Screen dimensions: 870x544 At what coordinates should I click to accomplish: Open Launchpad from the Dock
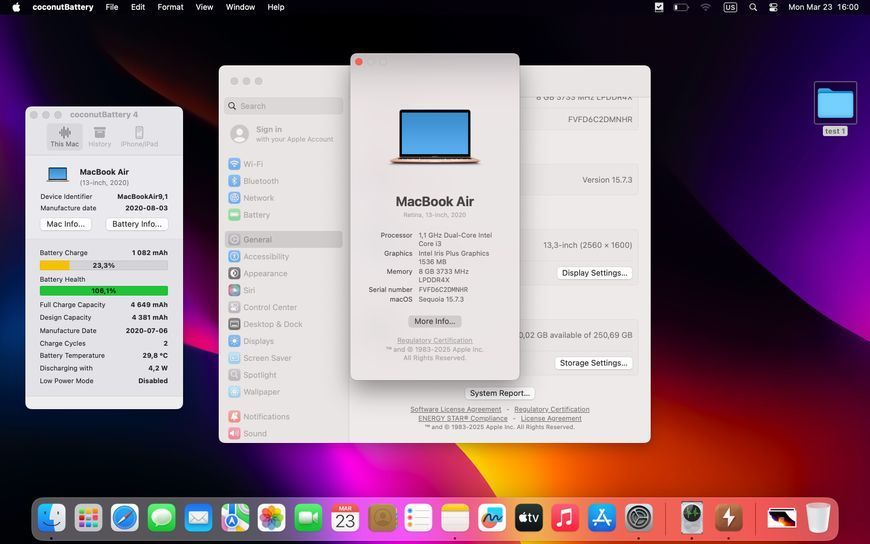[88, 518]
